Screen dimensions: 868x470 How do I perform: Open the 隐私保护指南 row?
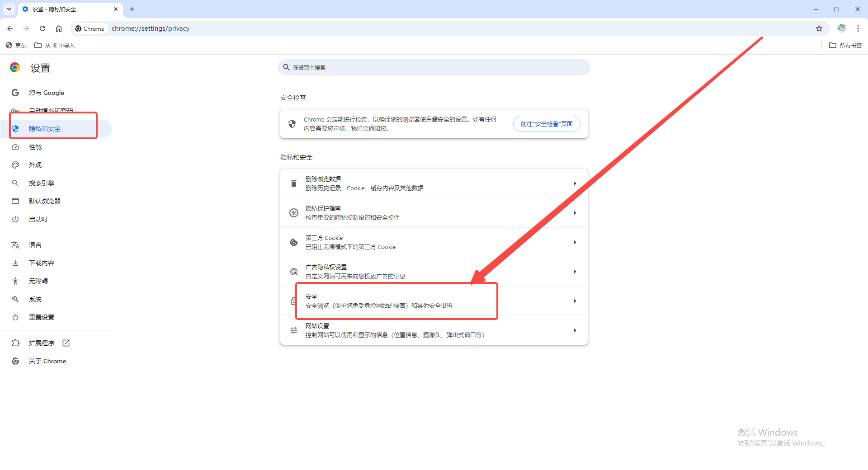pyautogui.click(x=434, y=213)
